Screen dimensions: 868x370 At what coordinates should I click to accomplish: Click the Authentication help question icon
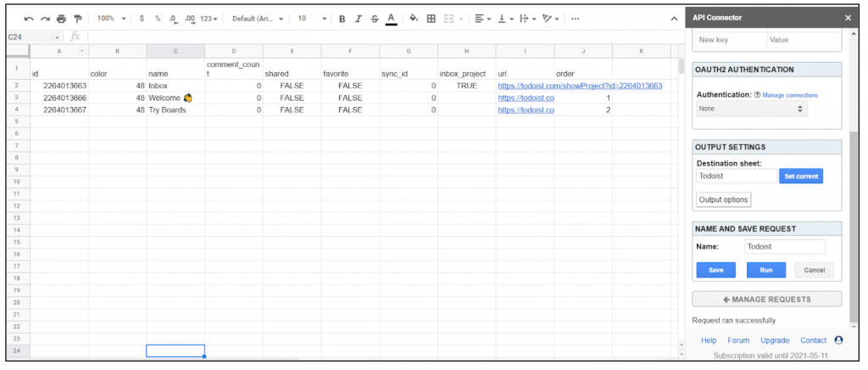pos(757,95)
